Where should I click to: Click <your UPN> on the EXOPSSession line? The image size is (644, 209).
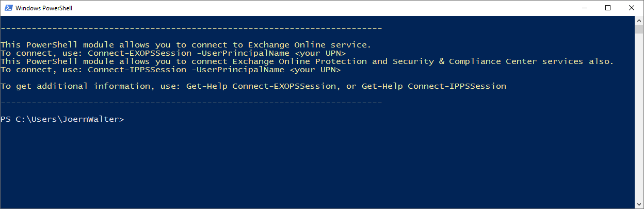click(317, 53)
